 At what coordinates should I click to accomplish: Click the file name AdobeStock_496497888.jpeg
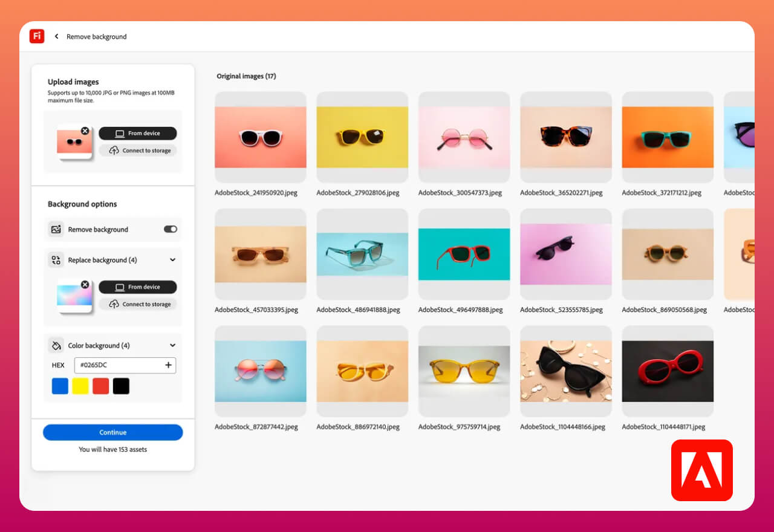pos(461,310)
